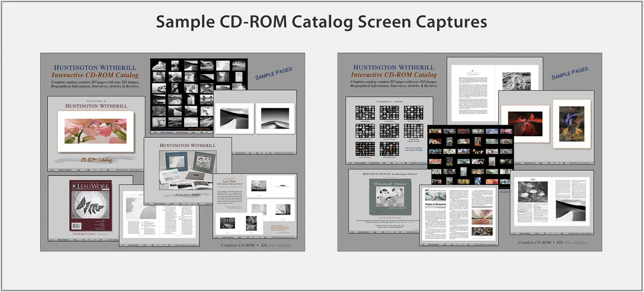The height and width of the screenshot is (292, 644).
Task: Open the Botanical Dances book cover
Action: tap(390, 197)
